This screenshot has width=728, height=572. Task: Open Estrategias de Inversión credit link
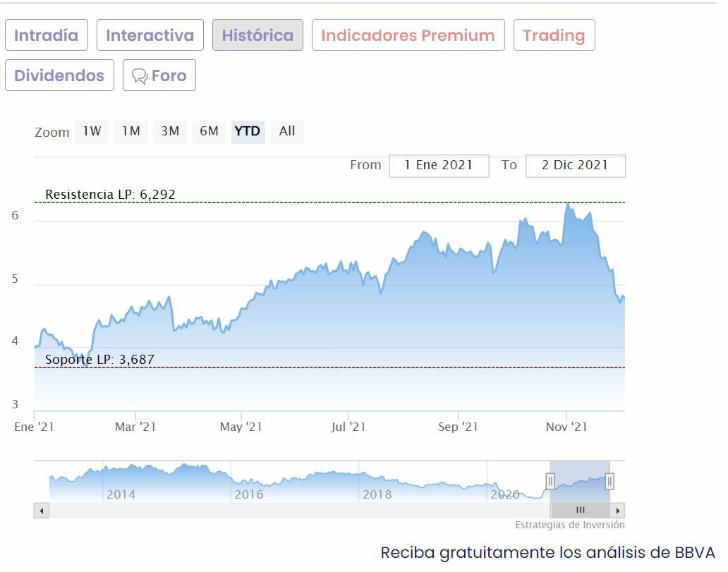click(569, 525)
